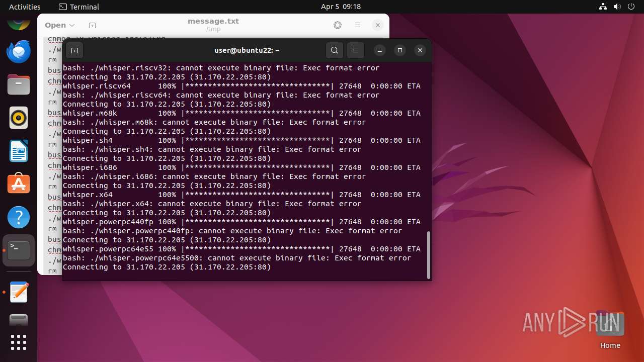Open new tab in terminal
This screenshot has width=644, height=362.
pos(74,50)
